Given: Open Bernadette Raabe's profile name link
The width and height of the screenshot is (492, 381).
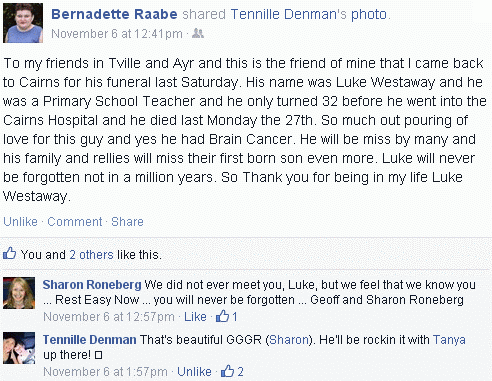Looking at the screenshot, I should (114, 14).
